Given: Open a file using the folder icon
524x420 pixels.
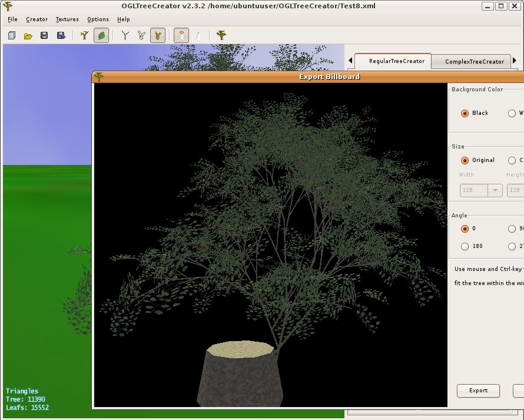Looking at the screenshot, I should (28, 36).
